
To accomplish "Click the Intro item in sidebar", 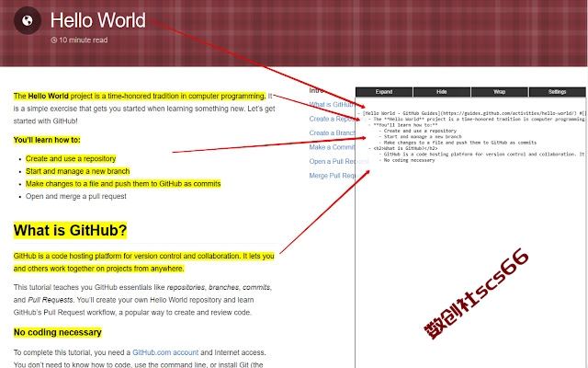I will [316, 90].
